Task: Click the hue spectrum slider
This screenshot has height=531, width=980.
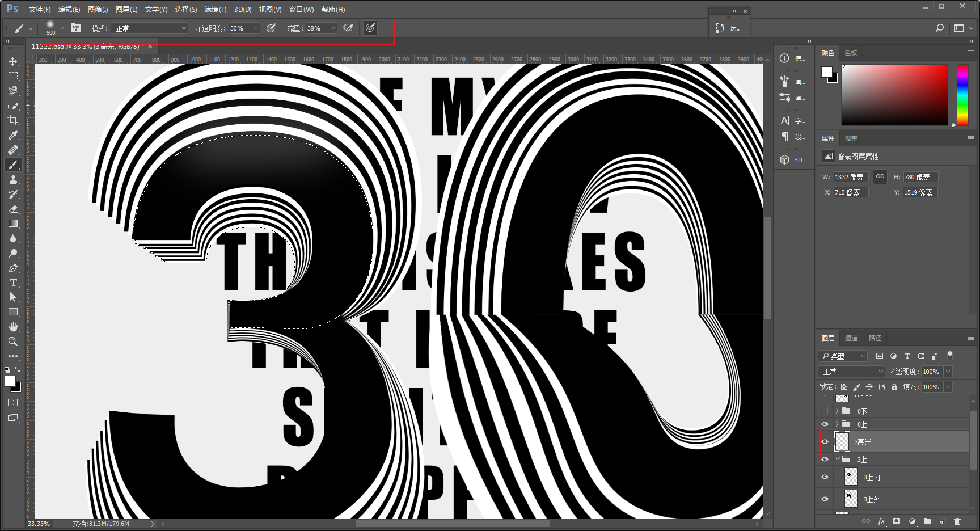Action: [963, 95]
